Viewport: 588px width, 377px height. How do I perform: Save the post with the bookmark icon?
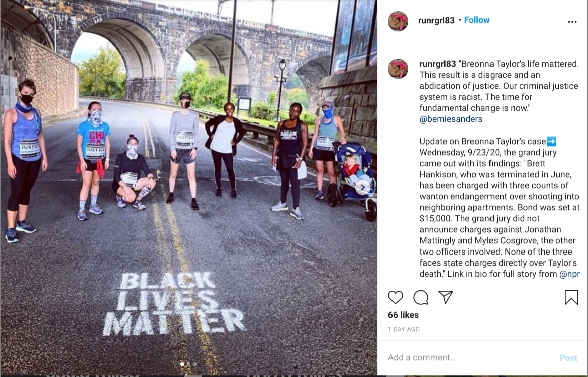[x=571, y=297]
